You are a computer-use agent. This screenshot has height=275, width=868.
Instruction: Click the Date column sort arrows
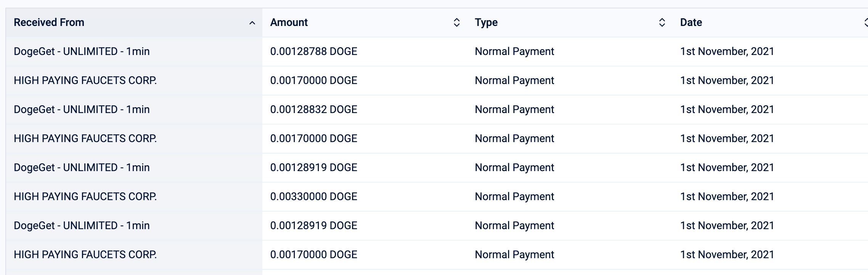(x=866, y=23)
